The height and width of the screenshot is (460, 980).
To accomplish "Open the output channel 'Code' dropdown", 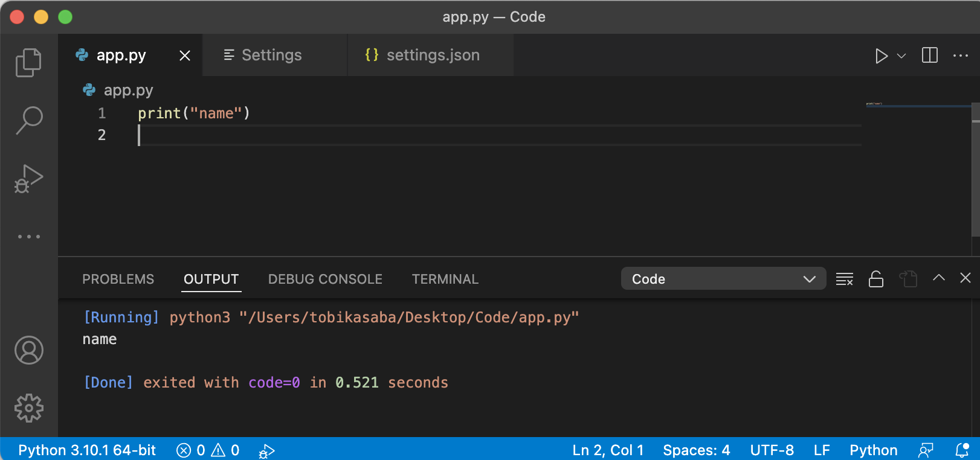I will click(x=723, y=279).
